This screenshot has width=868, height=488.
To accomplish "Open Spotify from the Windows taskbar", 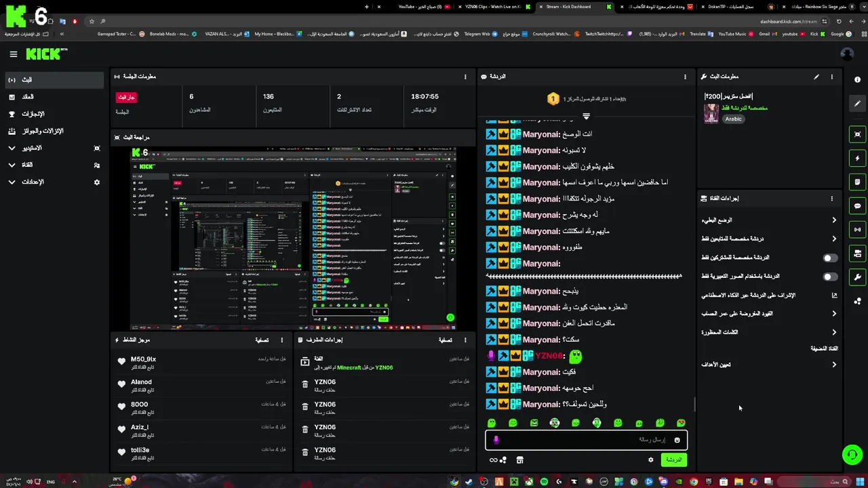I will pos(544,482).
